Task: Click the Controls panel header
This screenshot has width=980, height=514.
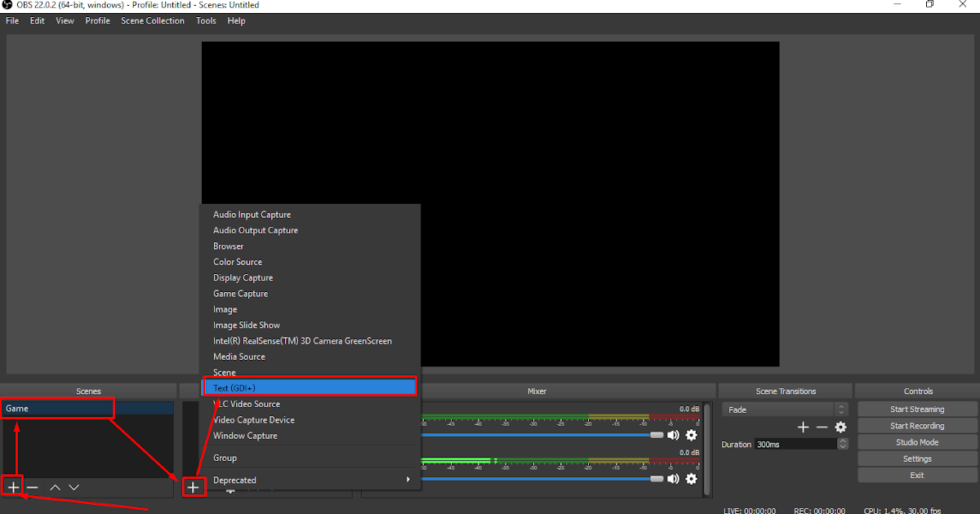Action: tap(918, 391)
